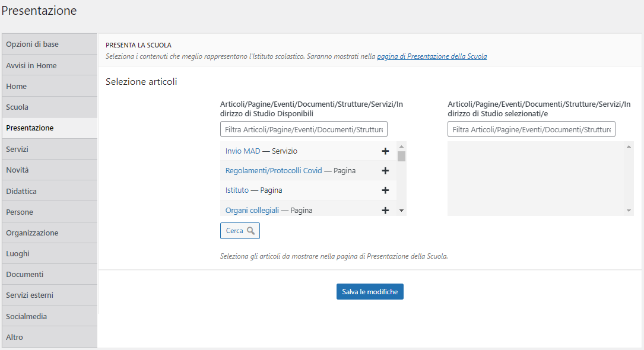Viewport: 644px width, 350px height.
Task: Click down arrow of selected items list
Action: (629, 211)
